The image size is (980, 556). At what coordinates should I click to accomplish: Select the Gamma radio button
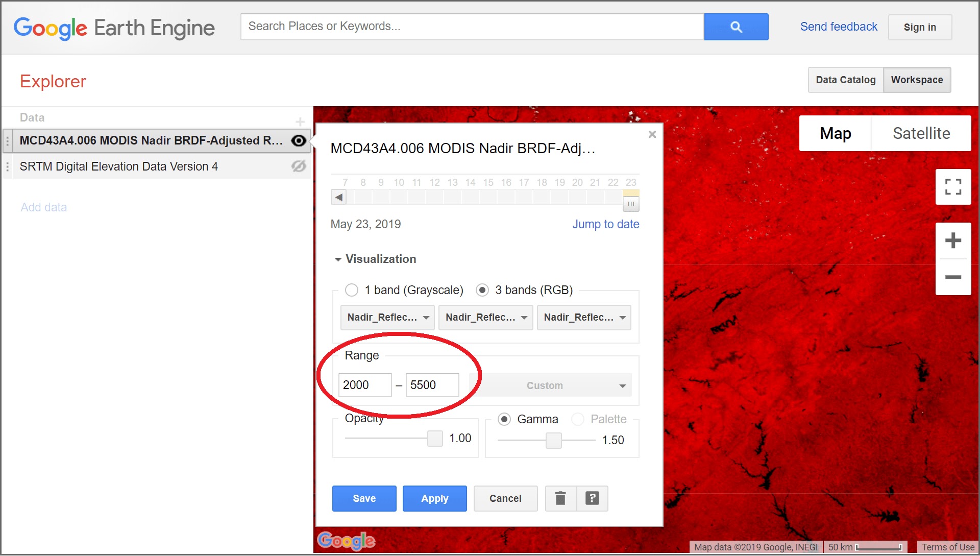click(x=504, y=420)
